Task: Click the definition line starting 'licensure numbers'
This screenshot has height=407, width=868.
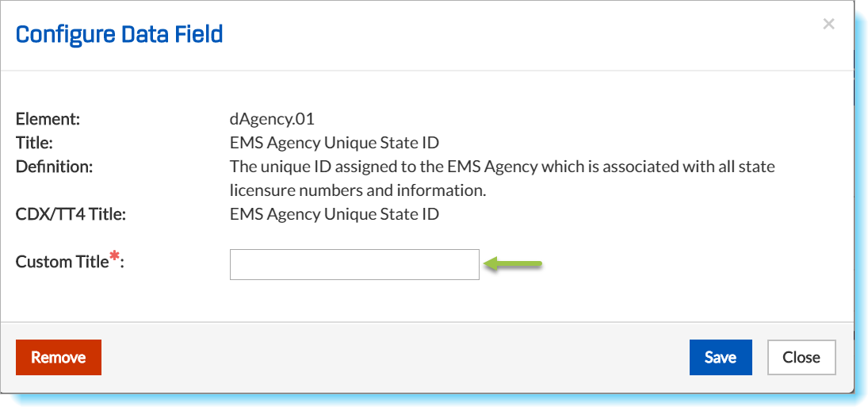Action: coord(357,191)
